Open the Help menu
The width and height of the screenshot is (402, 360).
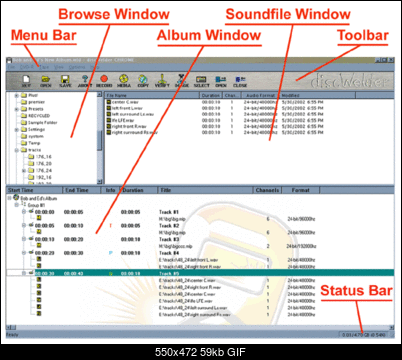tap(95, 67)
